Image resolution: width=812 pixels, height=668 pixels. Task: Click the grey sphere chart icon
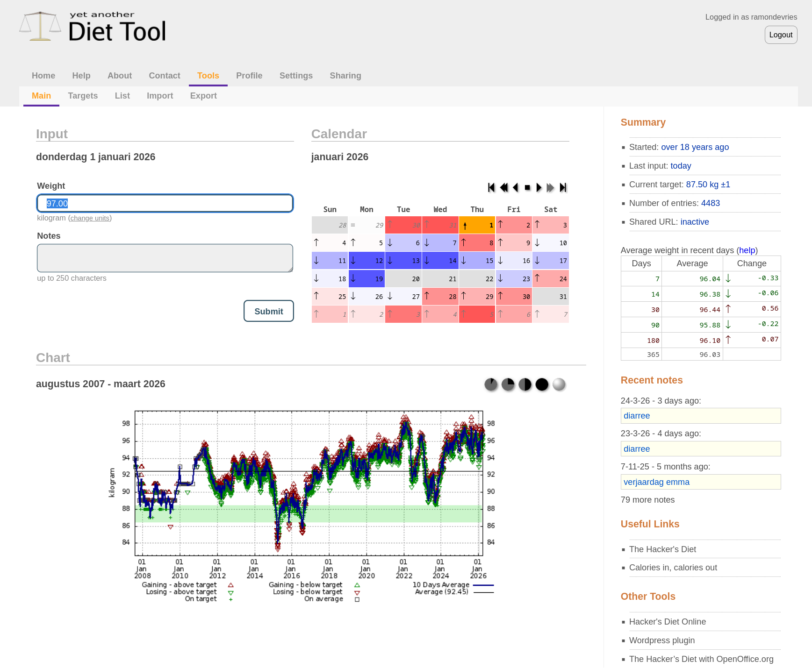(559, 384)
